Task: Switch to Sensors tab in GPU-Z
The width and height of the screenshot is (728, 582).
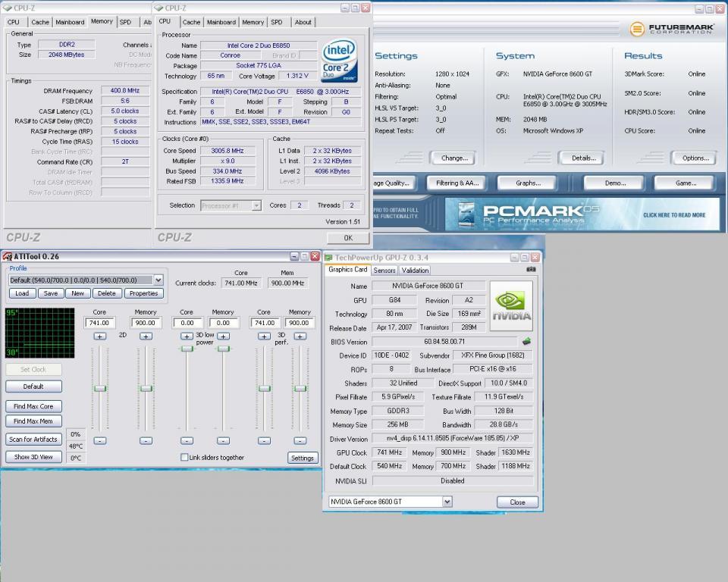Action: (384, 270)
